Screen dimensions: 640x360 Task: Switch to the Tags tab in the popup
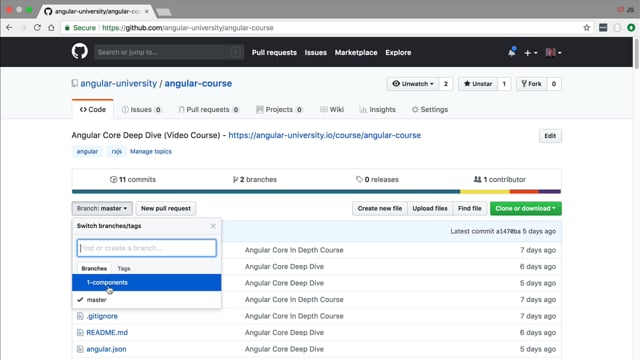pyautogui.click(x=124, y=268)
